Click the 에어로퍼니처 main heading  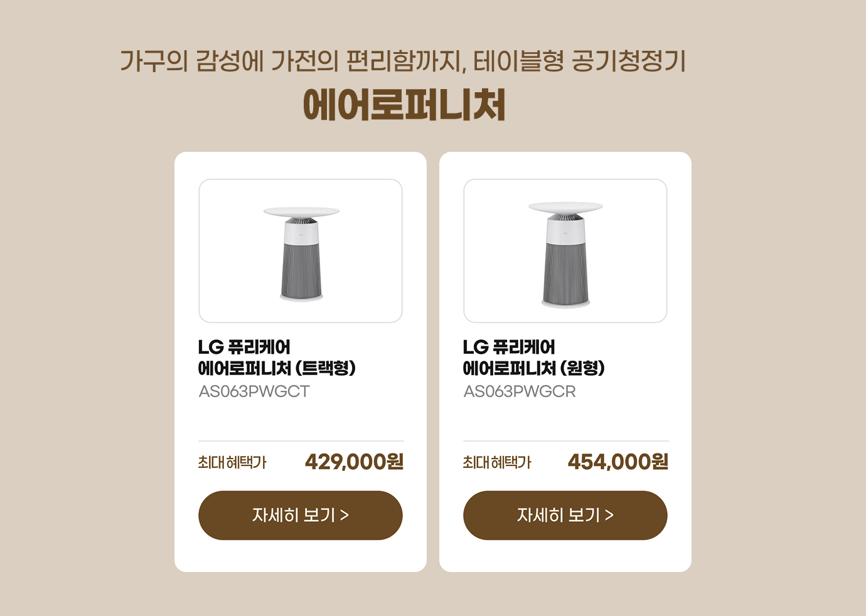[404, 105]
